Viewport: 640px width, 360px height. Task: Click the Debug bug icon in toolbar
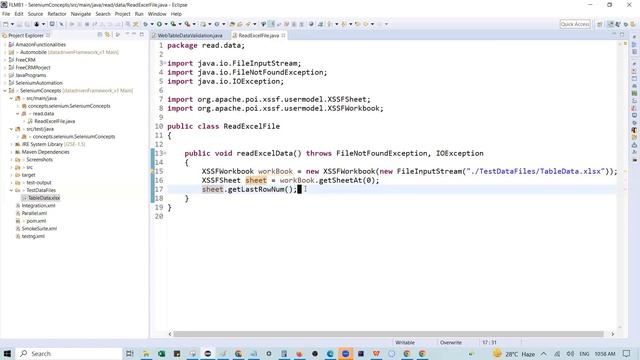click(x=145, y=24)
